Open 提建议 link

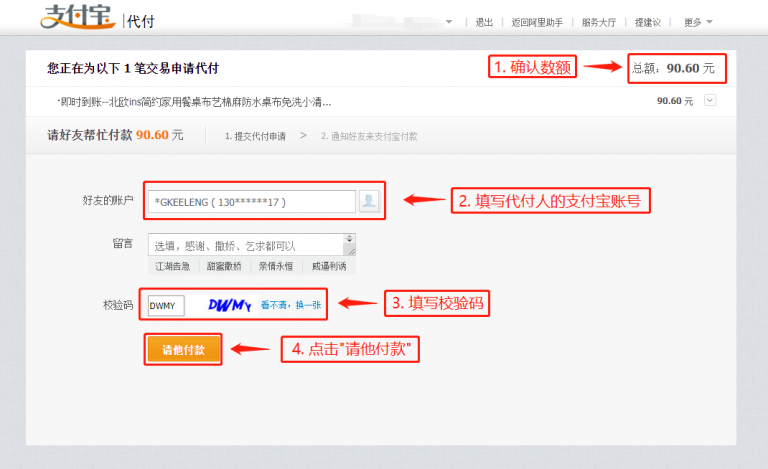pos(648,22)
